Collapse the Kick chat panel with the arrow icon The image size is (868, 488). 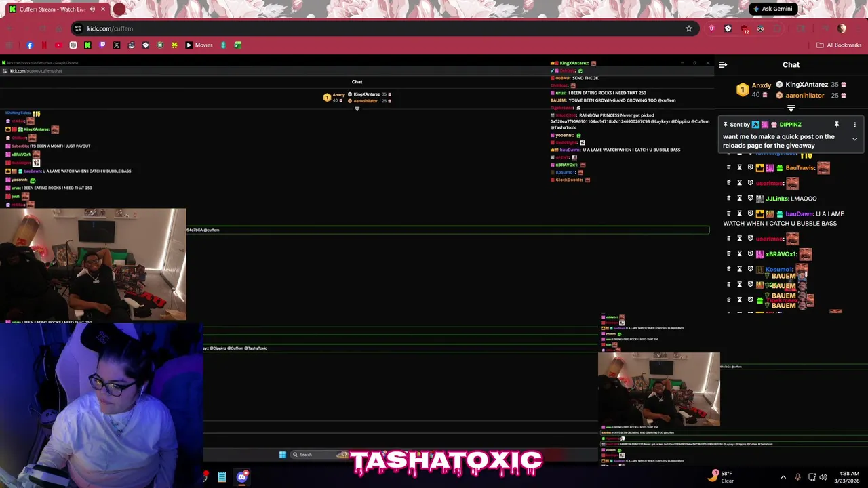pyautogui.click(x=723, y=65)
